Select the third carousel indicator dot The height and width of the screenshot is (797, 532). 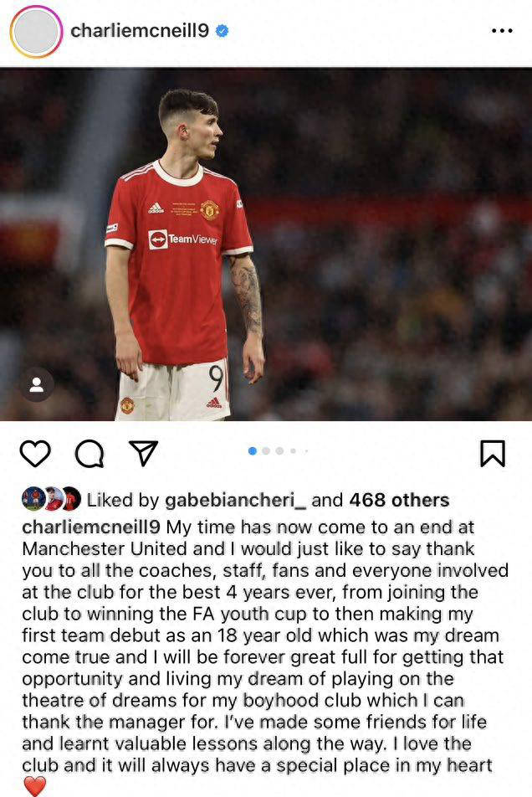pos(279,451)
